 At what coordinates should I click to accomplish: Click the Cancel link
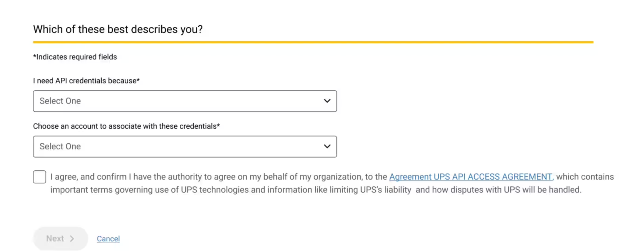point(108,239)
